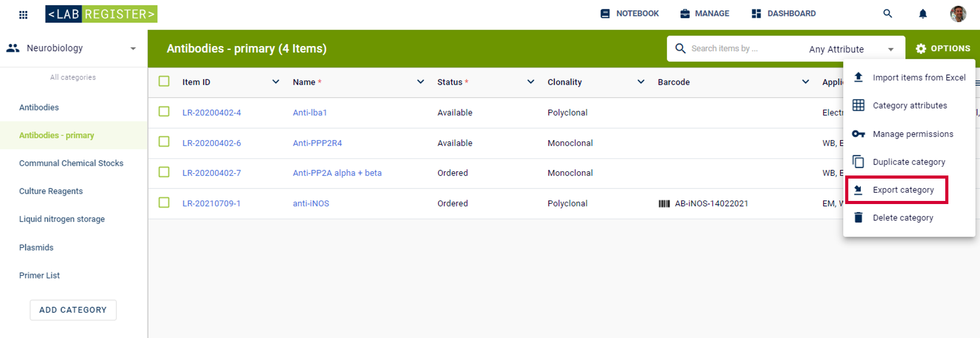Click the Export category download icon

[x=859, y=190]
